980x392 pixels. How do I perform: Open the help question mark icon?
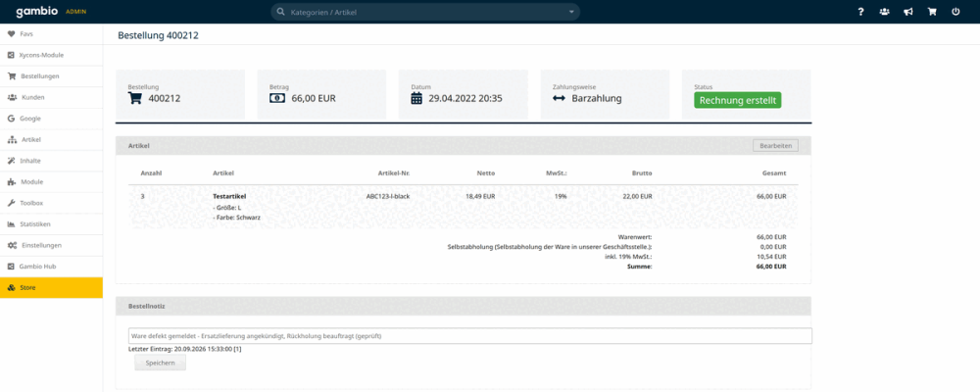[x=860, y=11]
